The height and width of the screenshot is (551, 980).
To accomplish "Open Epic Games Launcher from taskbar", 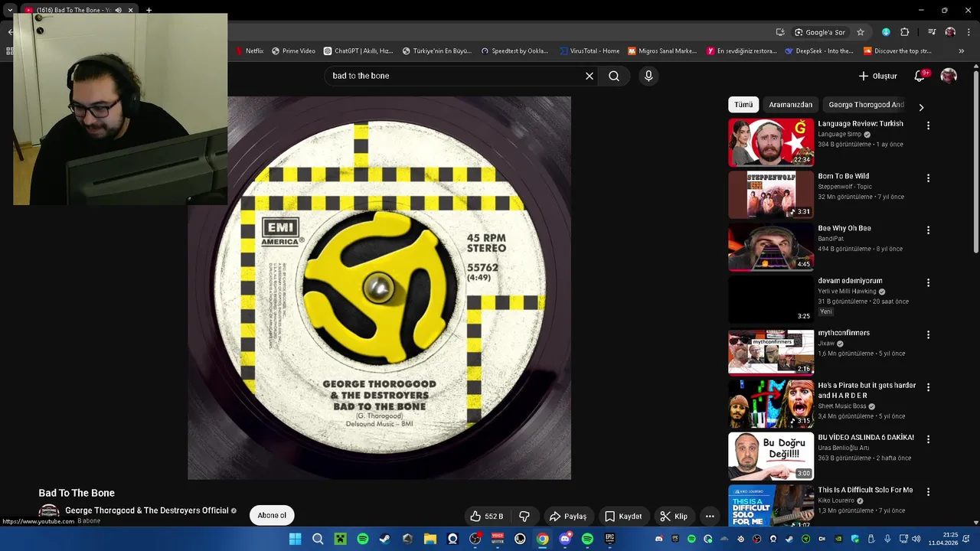I will (x=610, y=539).
